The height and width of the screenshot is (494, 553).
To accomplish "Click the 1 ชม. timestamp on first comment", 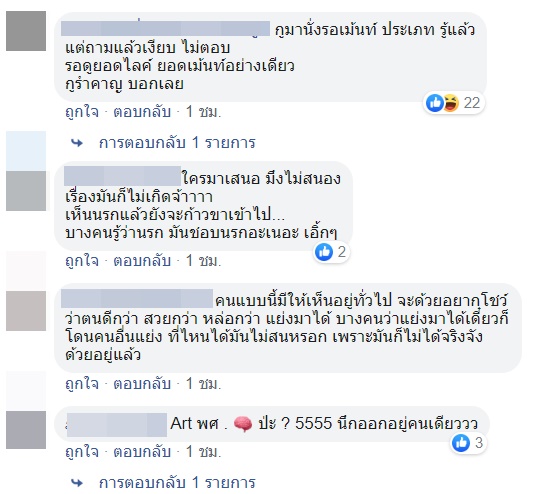I will point(203,112).
